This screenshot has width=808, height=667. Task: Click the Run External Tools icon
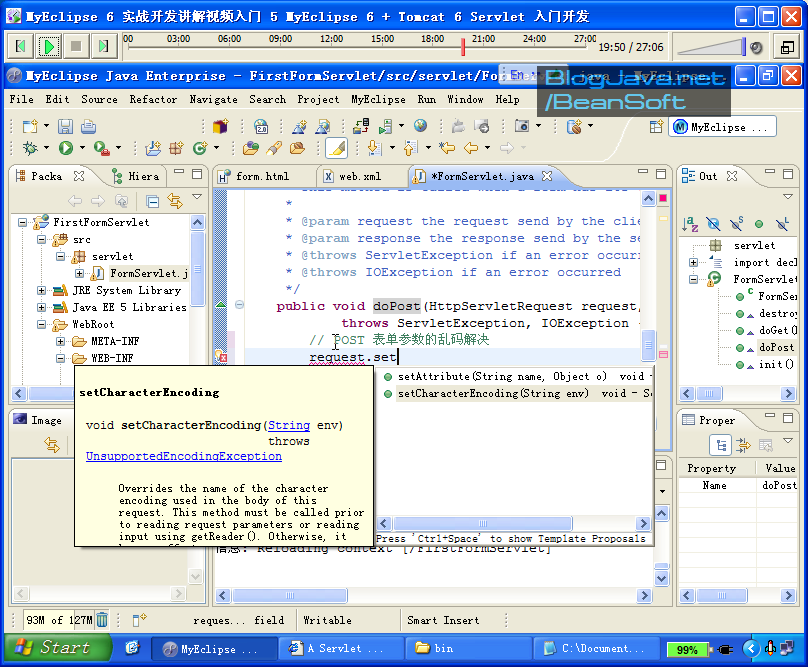[x=101, y=148]
